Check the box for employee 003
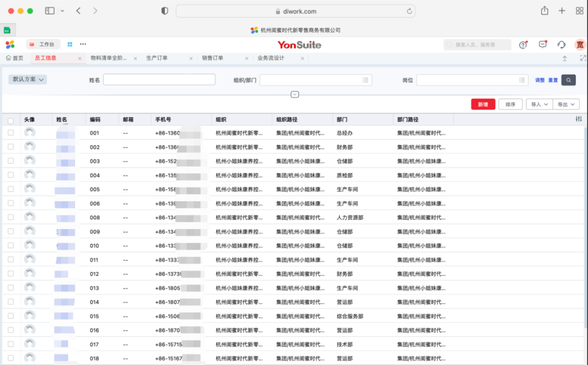The image size is (588, 365). click(x=10, y=161)
